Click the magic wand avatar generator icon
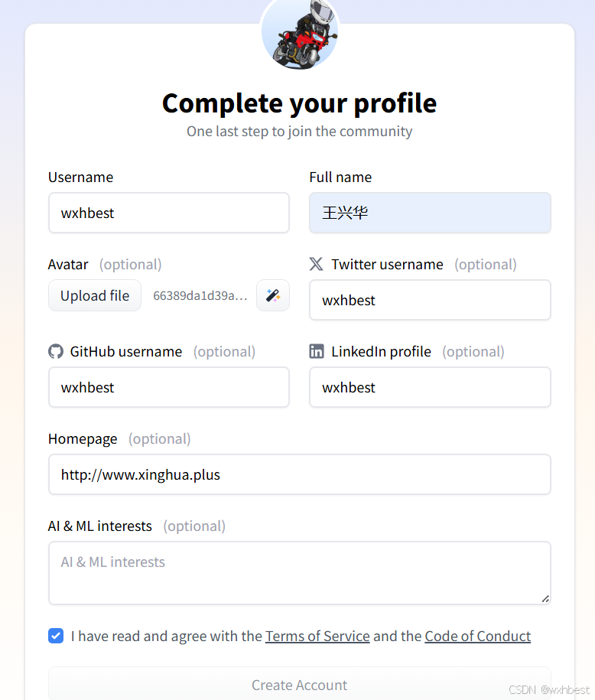 point(273,295)
